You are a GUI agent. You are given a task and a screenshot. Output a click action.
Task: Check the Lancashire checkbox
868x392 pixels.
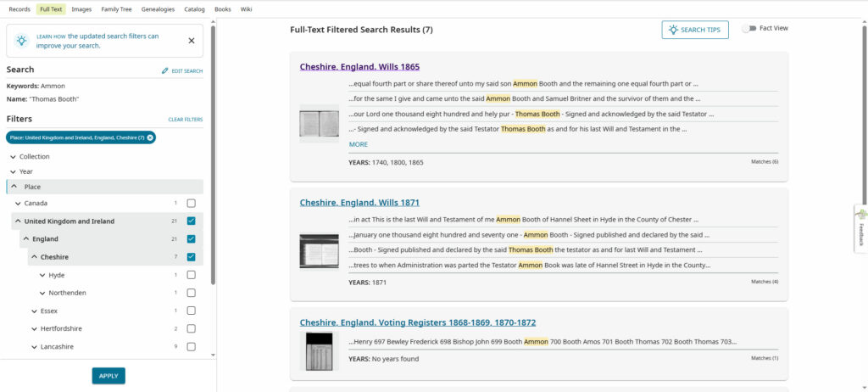coord(191,347)
